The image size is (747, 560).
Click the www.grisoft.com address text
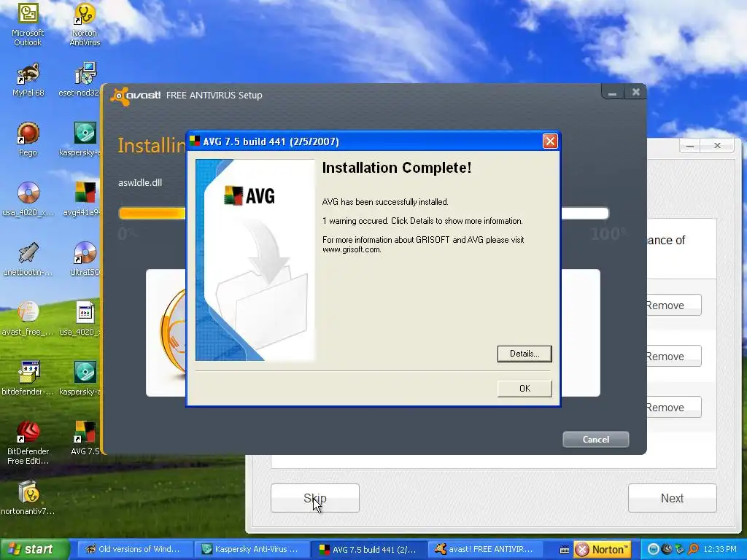click(352, 249)
